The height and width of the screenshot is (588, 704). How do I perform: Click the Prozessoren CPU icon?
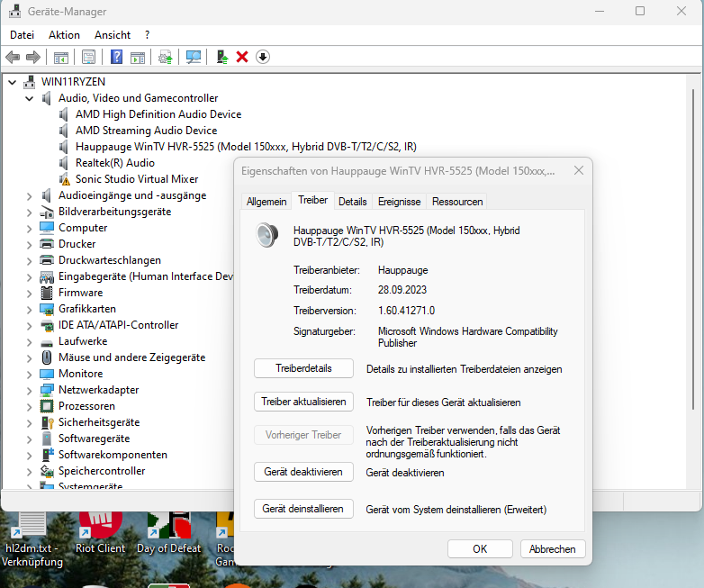(x=47, y=406)
